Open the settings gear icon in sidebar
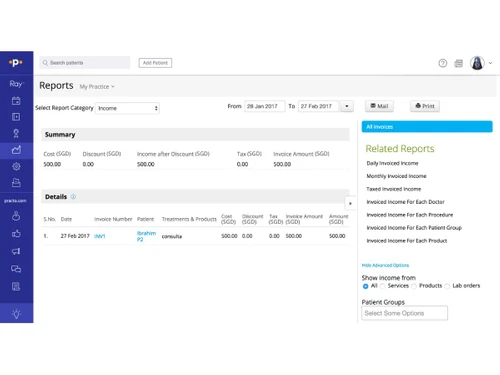This screenshot has width=500, height=375. tap(16, 166)
